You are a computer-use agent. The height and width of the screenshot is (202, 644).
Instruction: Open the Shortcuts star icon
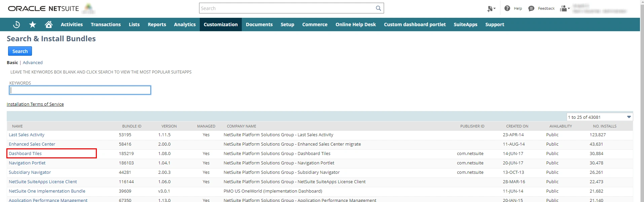tap(33, 24)
